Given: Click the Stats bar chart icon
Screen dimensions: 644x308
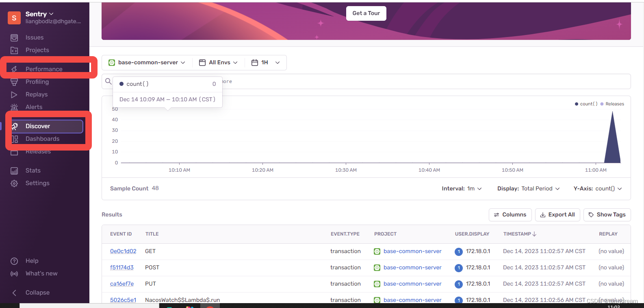Looking at the screenshot, I should pos(14,171).
